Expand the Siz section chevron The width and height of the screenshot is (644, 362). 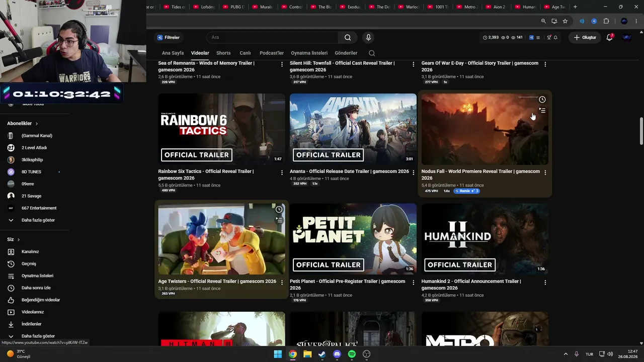19,240
